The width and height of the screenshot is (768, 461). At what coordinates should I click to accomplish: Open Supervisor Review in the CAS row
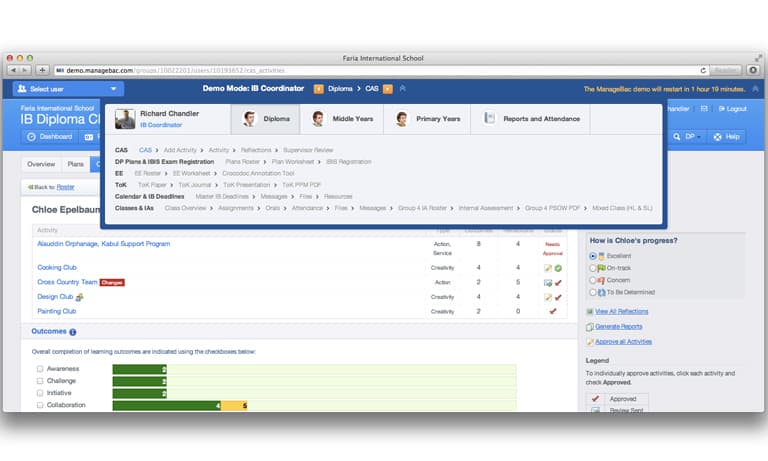pos(308,150)
